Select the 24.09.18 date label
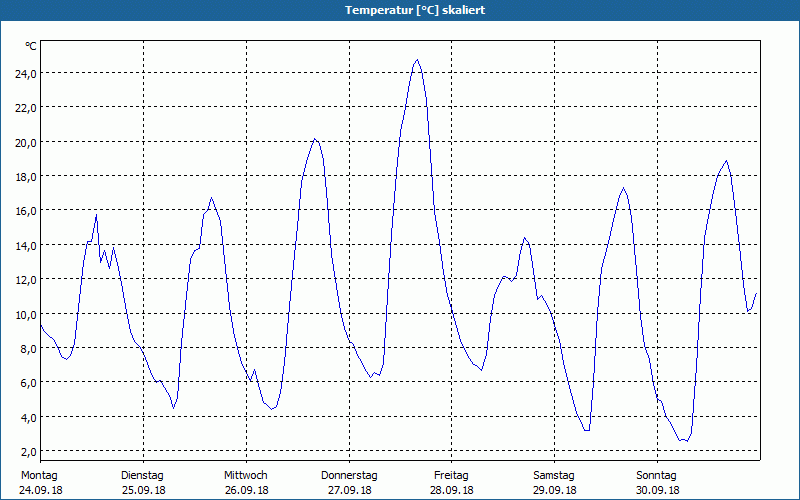 [39, 490]
